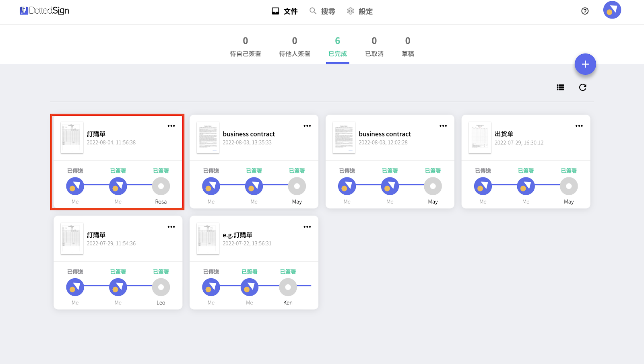Image resolution: width=644 pixels, height=364 pixels.
Task: Open thumbnail of 出货单 document
Action: 480,138
